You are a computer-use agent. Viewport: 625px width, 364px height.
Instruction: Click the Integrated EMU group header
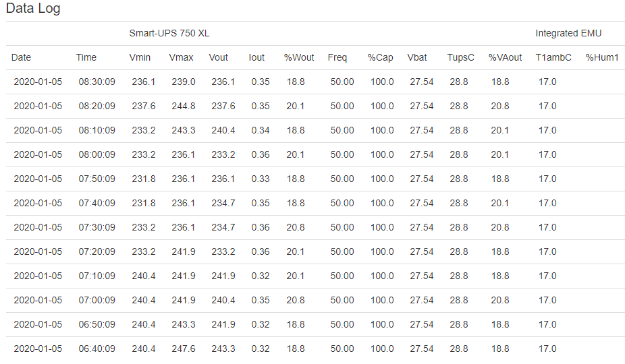pyautogui.click(x=568, y=33)
